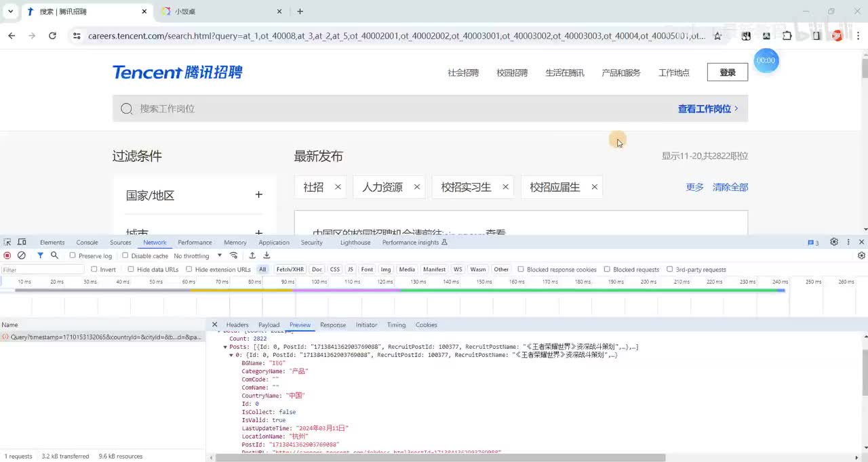Open network panel settings gear
This screenshot has height=462, width=868.
(x=861, y=255)
